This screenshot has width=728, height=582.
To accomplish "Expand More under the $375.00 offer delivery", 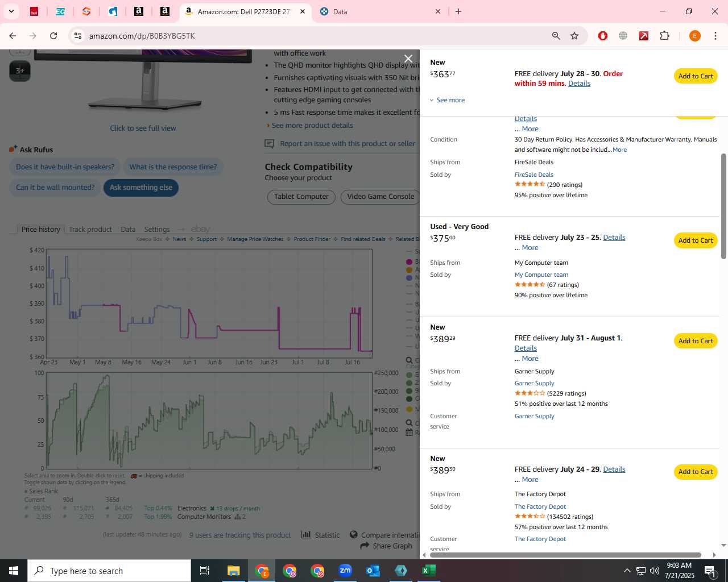I will point(530,248).
